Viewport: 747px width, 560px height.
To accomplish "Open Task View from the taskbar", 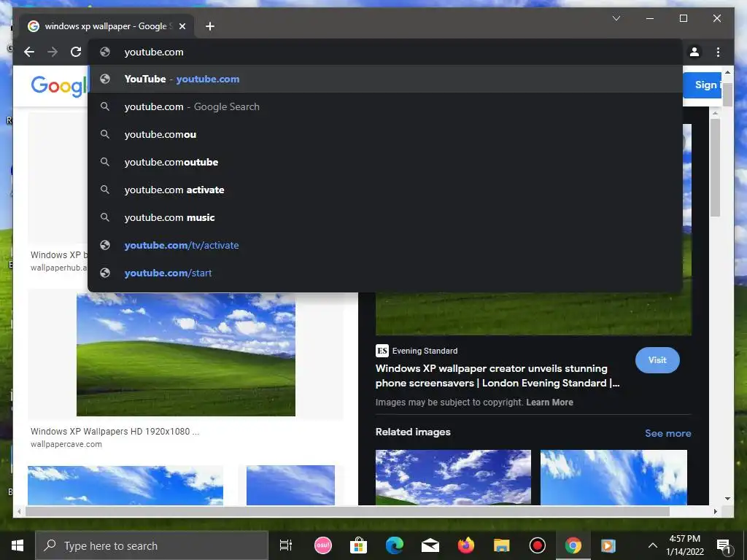I will point(285,545).
